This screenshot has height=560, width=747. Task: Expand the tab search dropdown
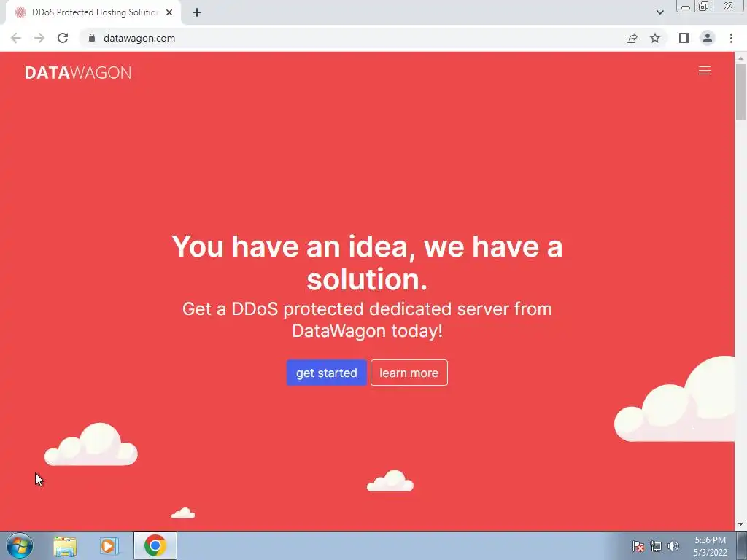tap(659, 12)
